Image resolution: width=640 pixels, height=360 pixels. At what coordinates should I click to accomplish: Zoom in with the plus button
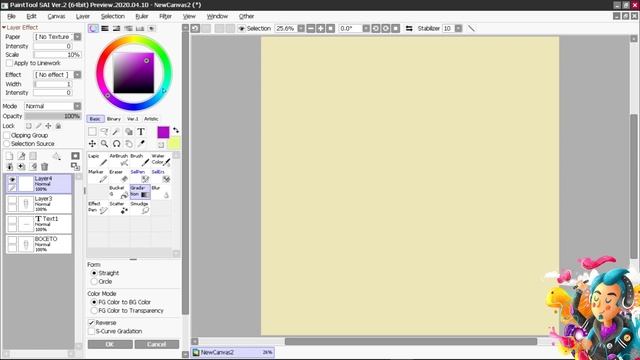(x=320, y=28)
